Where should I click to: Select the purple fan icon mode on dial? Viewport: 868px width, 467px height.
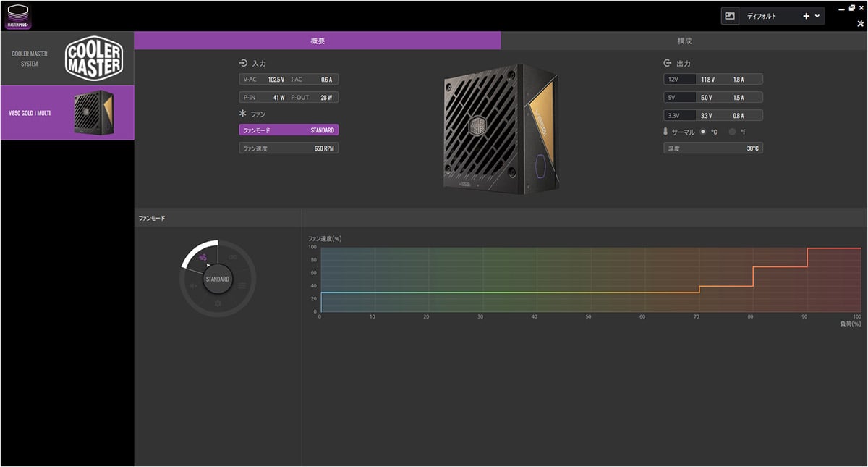[204, 257]
